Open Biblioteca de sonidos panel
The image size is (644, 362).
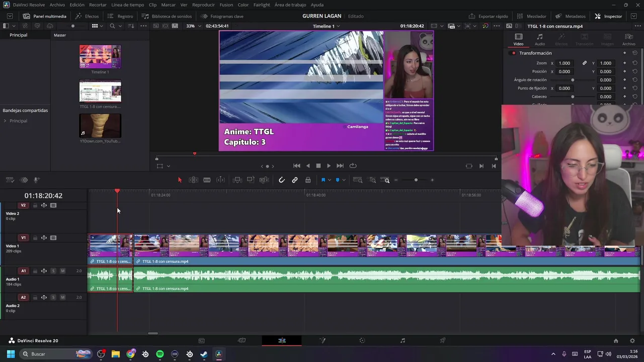(x=167, y=16)
